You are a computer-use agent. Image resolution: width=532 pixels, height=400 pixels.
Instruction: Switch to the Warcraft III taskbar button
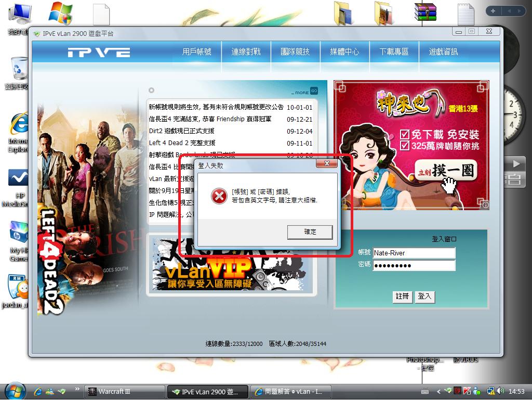pos(124,392)
